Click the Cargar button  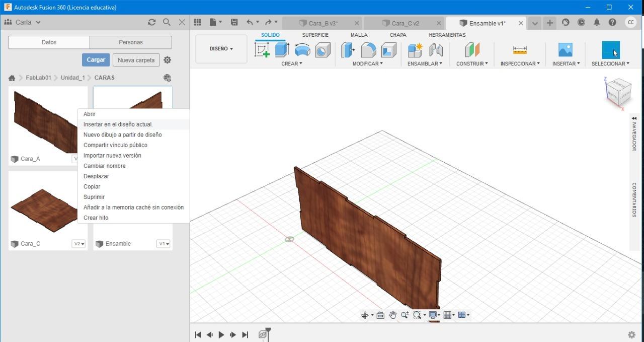pos(96,60)
